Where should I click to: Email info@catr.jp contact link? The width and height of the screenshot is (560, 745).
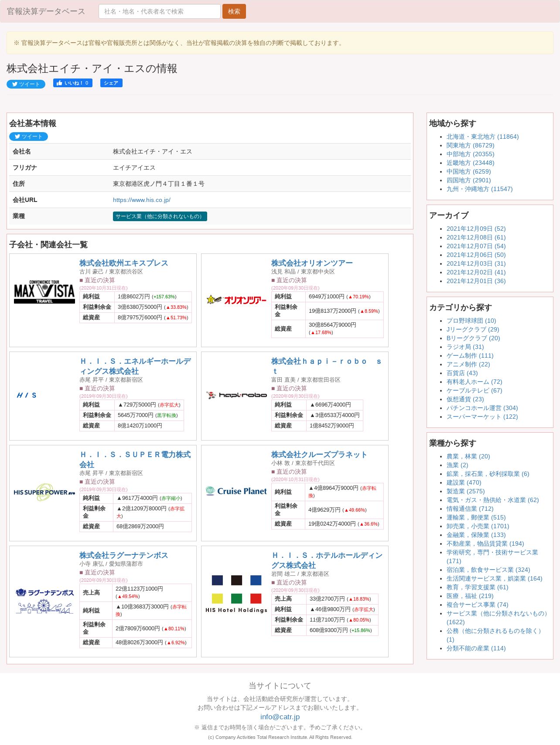280,717
